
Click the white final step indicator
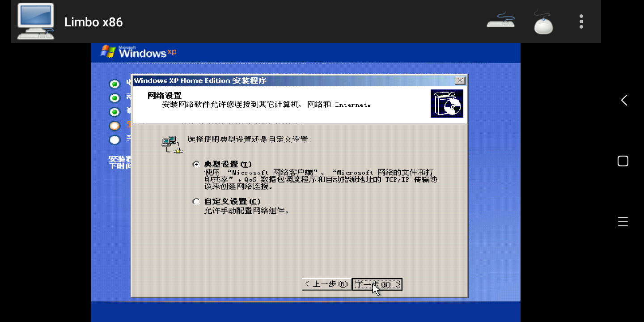coord(115,140)
